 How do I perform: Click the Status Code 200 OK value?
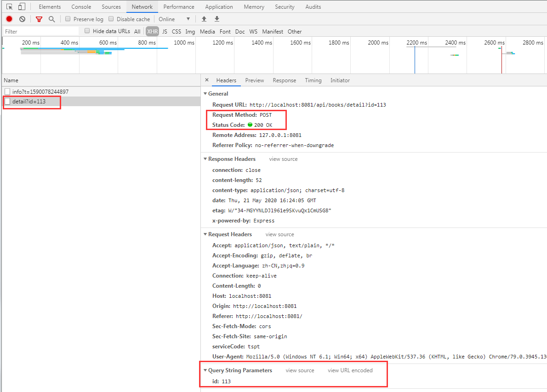tap(260, 125)
